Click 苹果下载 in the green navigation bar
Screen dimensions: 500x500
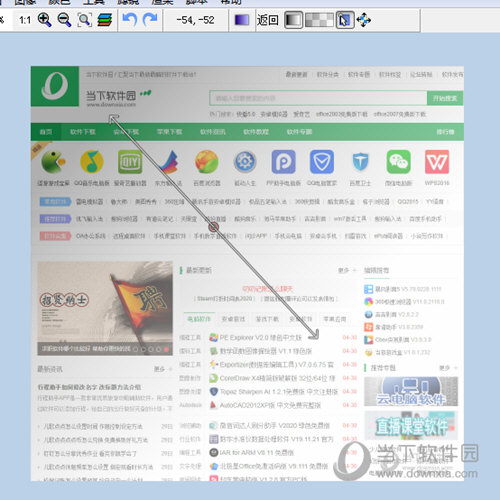[x=169, y=132]
